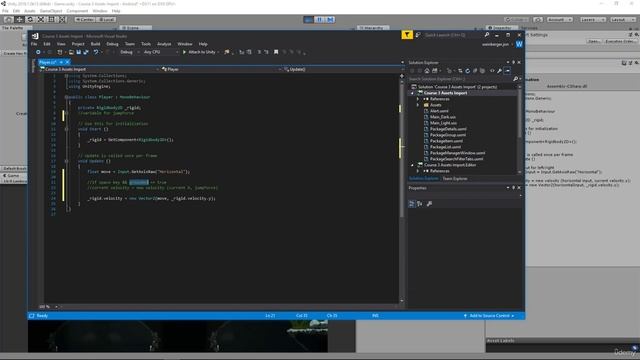
Task: Open Debug solution configuration dropdown
Action: point(129,52)
